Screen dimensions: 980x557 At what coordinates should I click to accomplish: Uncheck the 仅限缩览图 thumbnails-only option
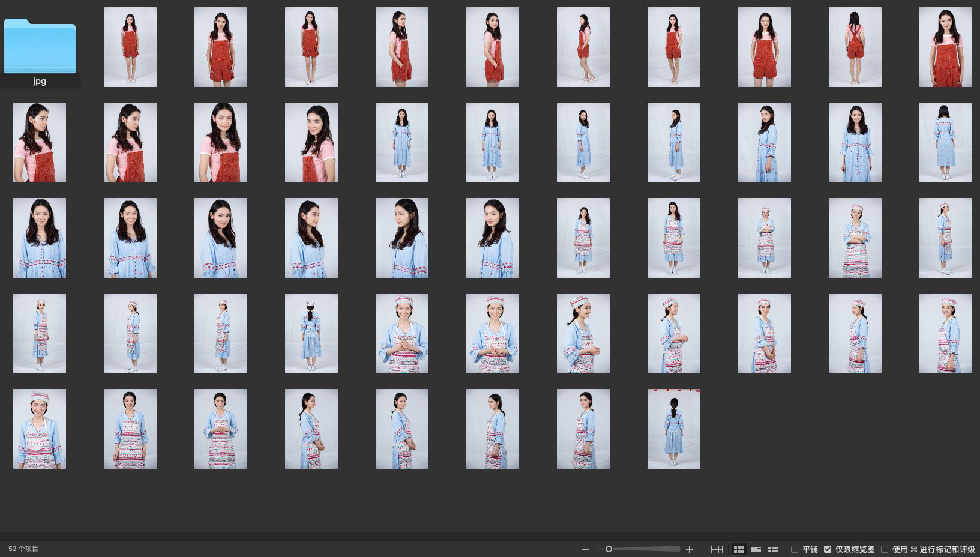[828, 549]
